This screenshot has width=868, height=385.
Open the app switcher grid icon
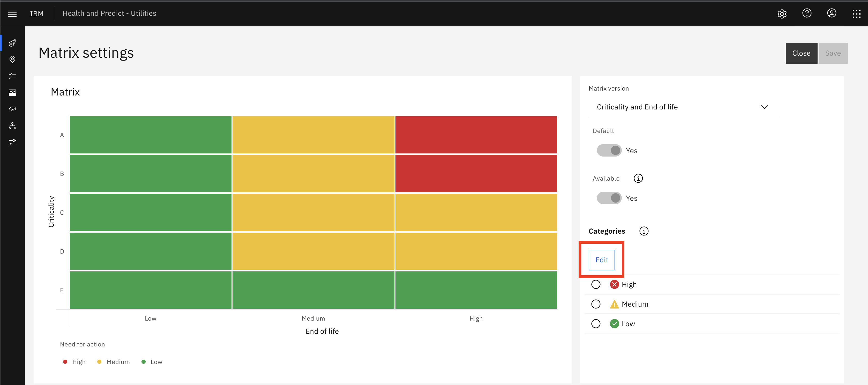click(x=856, y=13)
